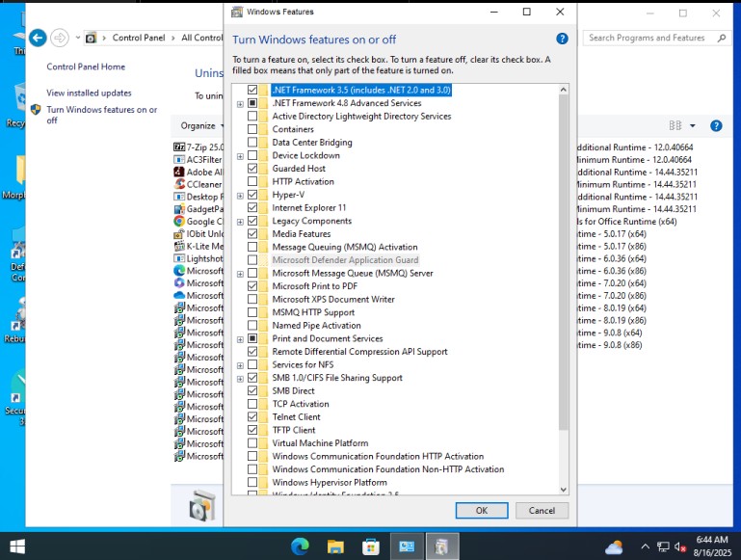Image resolution: width=741 pixels, height=560 pixels.
Task: Click the forward arrow in Control Panel
Action: [60, 38]
